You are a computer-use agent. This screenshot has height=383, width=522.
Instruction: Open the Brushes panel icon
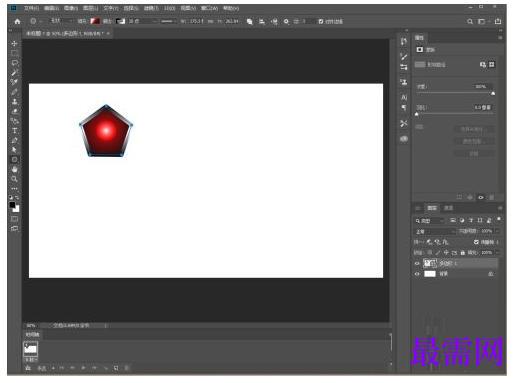point(404,56)
